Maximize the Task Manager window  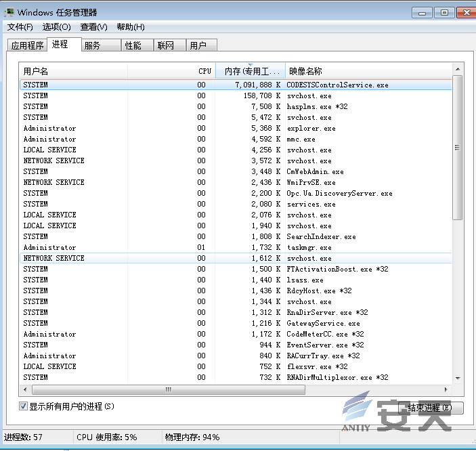[444, 13]
